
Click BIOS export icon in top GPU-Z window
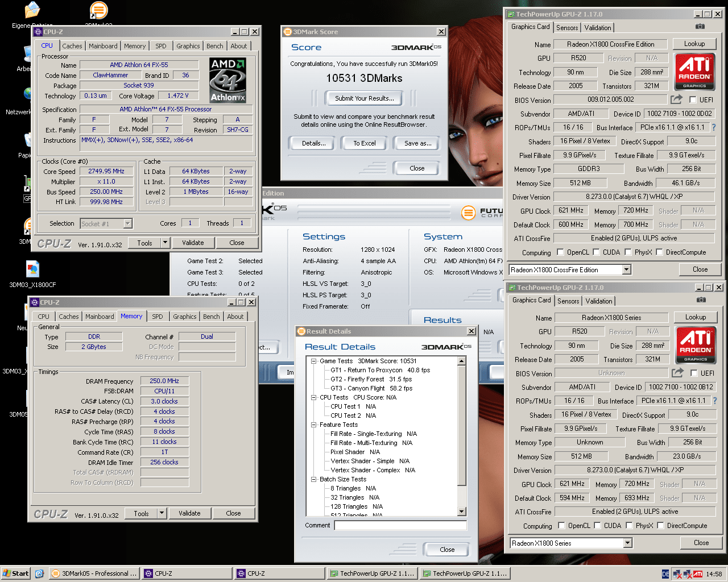[676, 99]
